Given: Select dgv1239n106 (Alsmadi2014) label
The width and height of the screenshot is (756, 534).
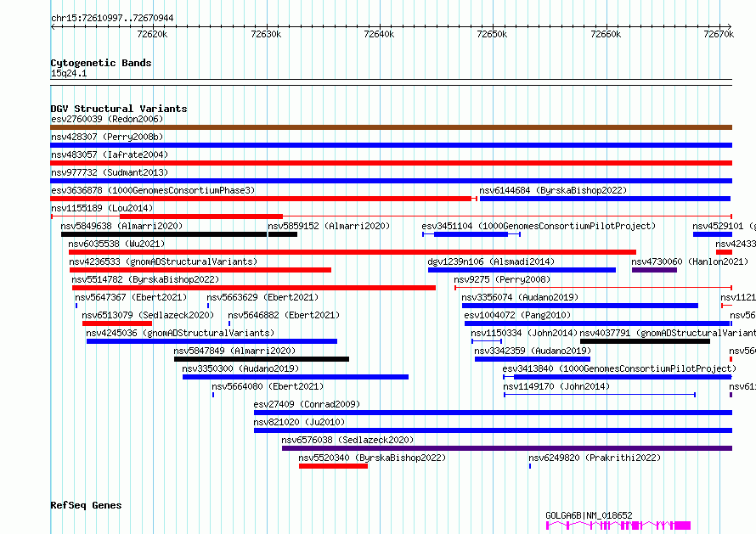Looking at the screenshot, I should point(491,261).
